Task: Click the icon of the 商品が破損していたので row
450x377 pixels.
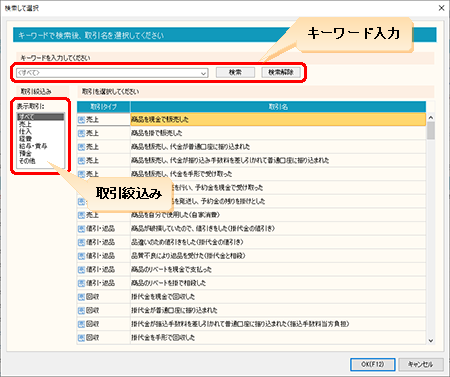Action: pyautogui.click(x=81, y=229)
